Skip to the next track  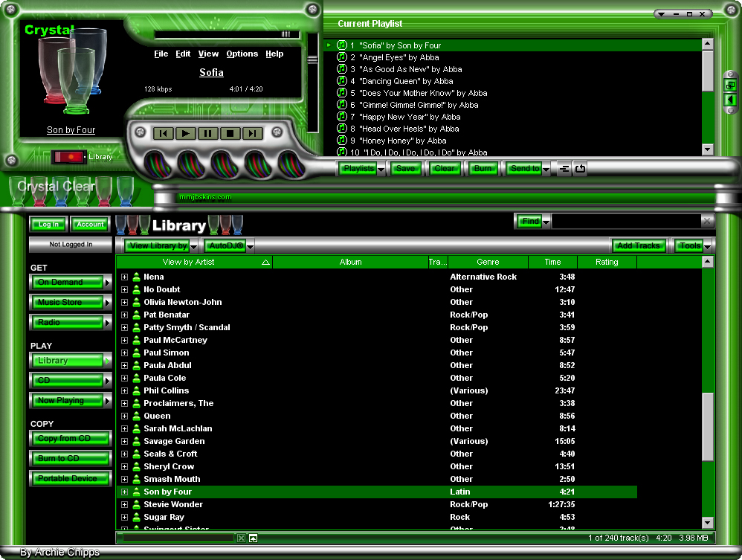tap(253, 133)
